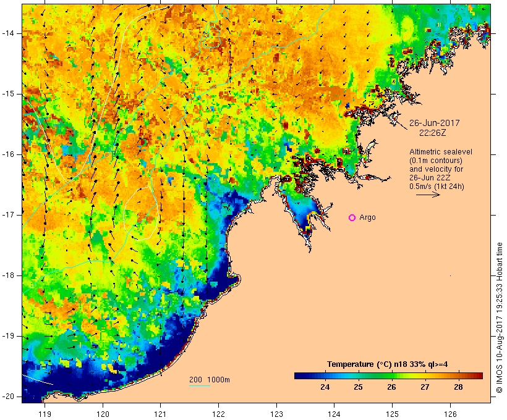Click the '24' colorbar tick label
Viewport: 507px width, 420px height.
(x=325, y=387)
